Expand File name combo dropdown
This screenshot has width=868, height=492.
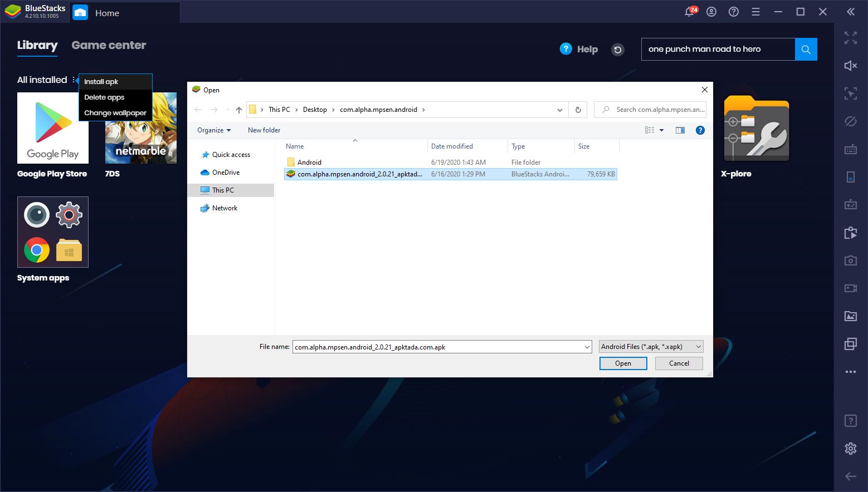pyautogui.click(x=587, y=347)
